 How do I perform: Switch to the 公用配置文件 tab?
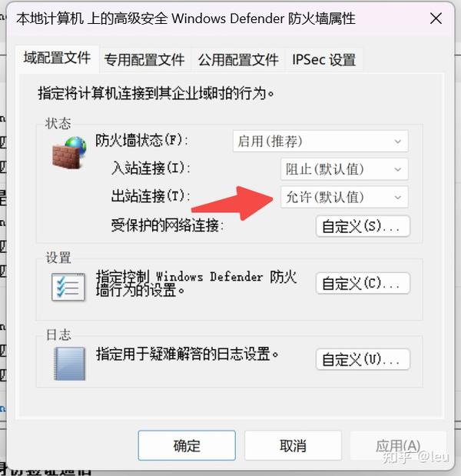(238, 60)
